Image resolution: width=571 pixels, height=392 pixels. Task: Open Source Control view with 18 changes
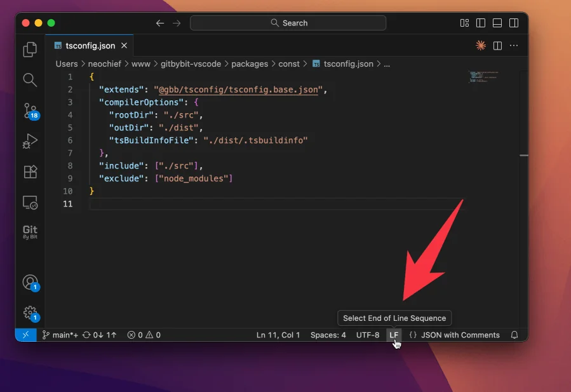[x=30, y=111]
